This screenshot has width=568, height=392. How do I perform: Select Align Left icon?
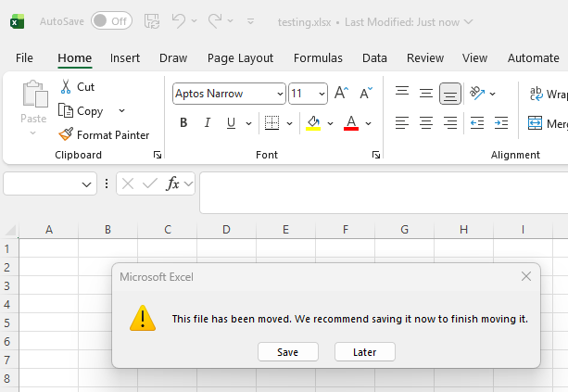pos(402,123)
